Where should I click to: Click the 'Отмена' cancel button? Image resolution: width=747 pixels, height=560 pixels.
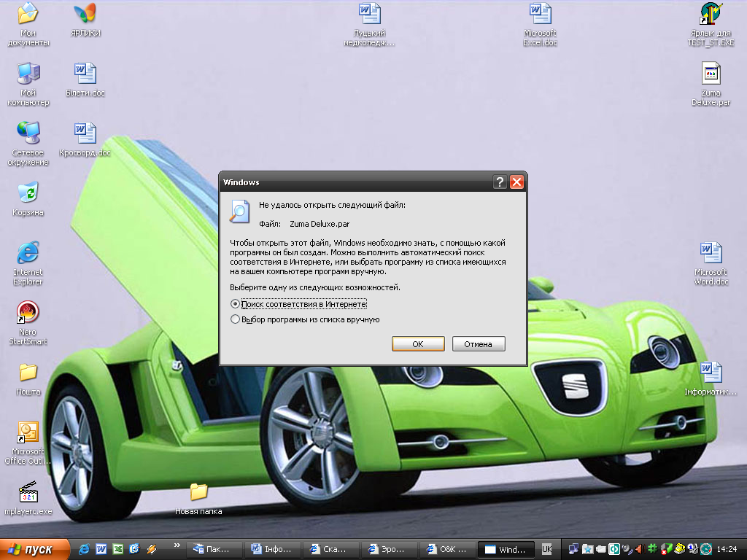(479, 344)
